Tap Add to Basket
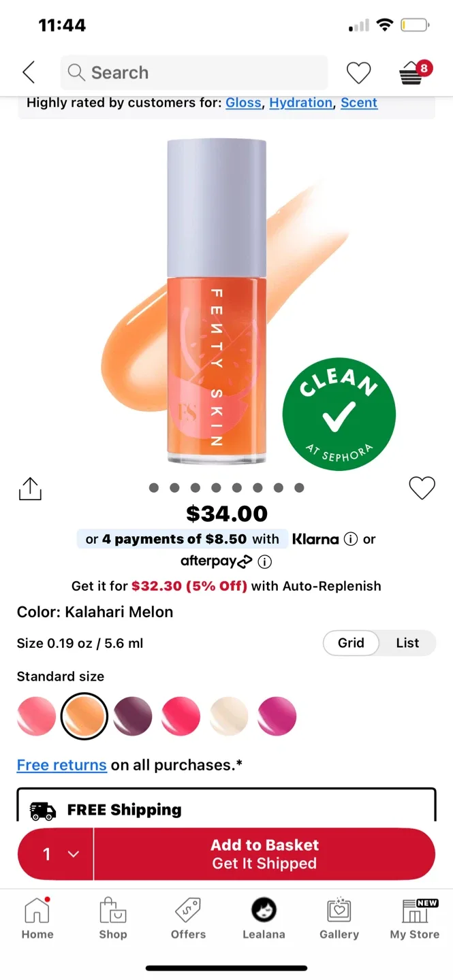 264,854
